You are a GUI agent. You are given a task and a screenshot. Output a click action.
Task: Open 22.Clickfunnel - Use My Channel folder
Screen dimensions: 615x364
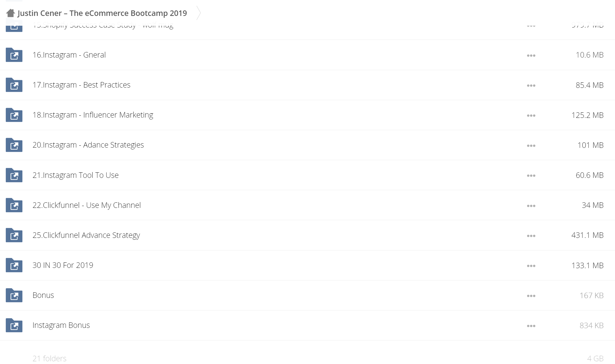87,205
